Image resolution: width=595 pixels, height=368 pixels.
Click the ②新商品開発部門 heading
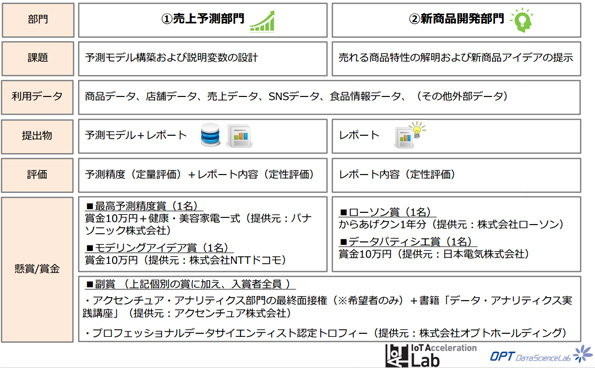tap(456, 19)
